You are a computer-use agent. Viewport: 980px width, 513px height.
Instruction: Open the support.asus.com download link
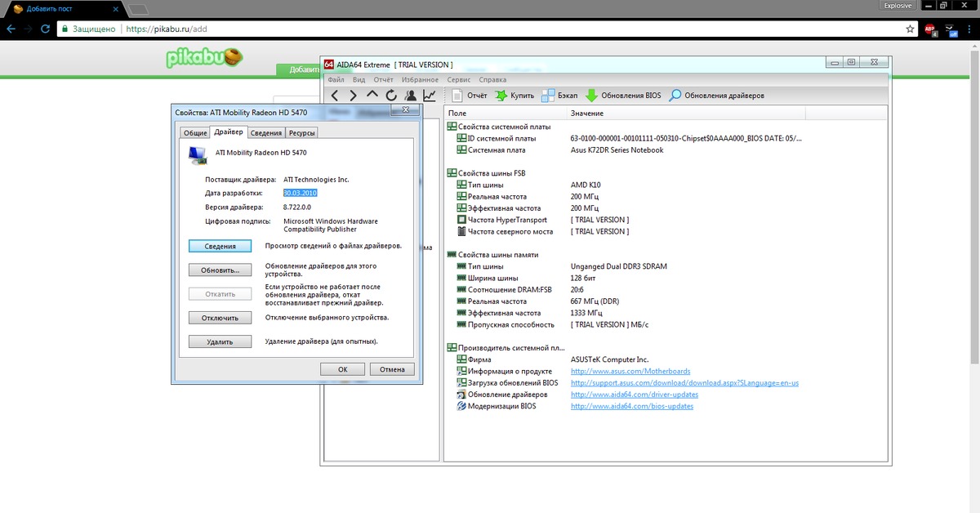(684, 382)
